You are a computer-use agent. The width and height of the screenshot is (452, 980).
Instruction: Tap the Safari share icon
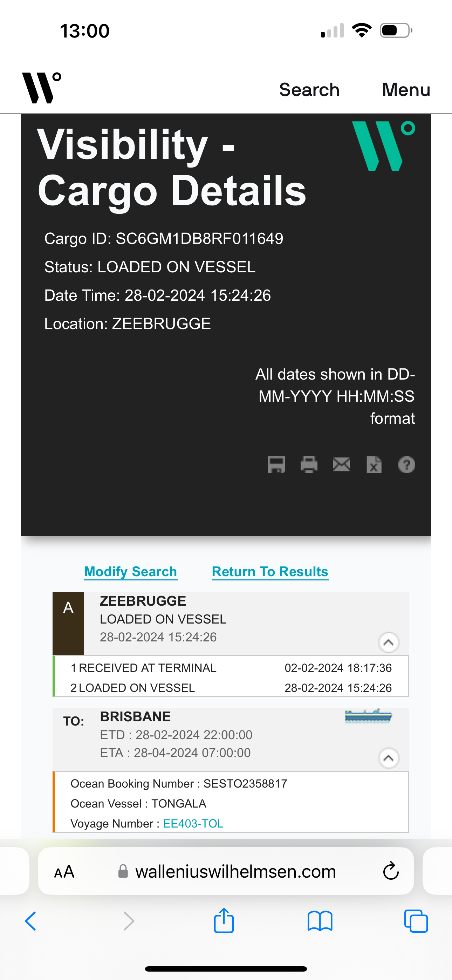point(224,921)
